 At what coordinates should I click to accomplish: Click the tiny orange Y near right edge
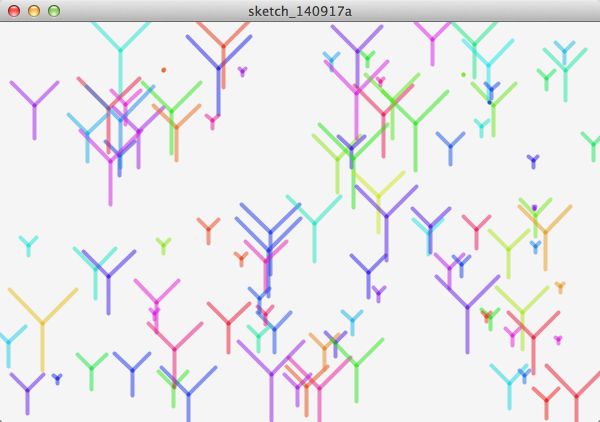coord(560,288)
